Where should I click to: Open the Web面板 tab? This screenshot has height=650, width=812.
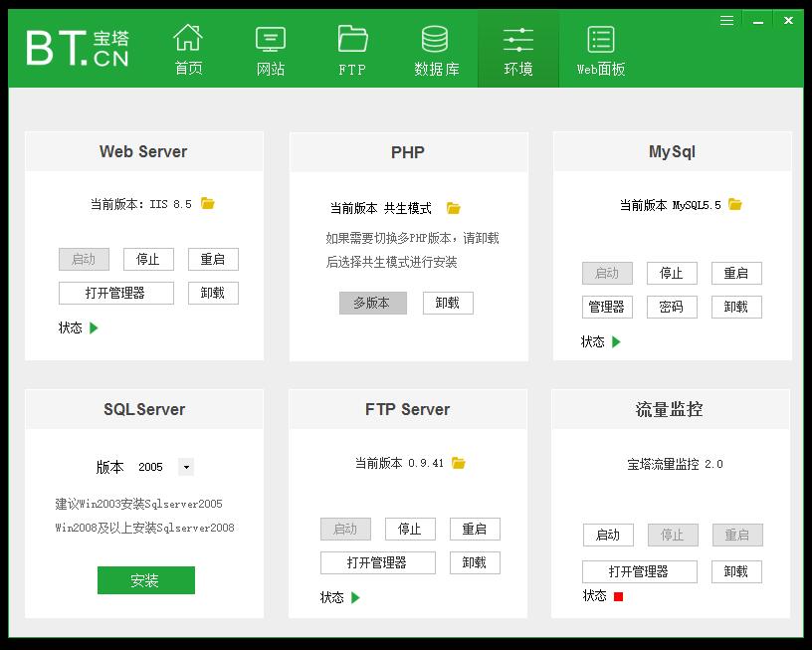(601, 50)
